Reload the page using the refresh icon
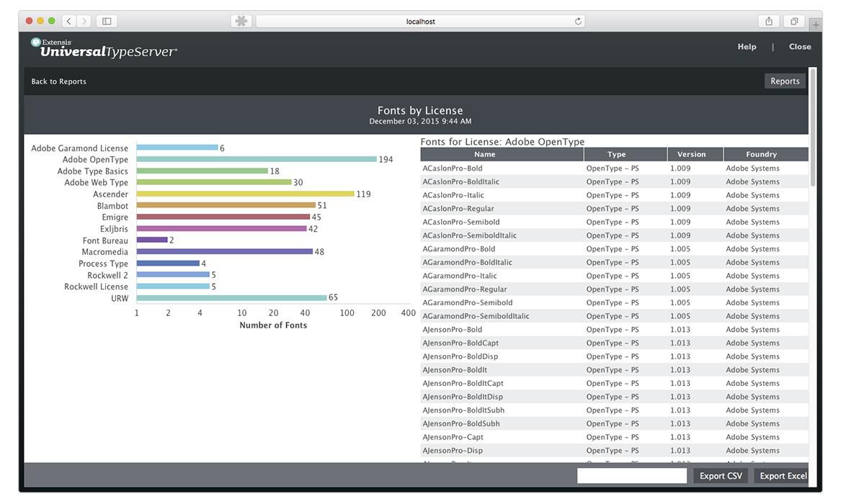 [x=578, y=22]
